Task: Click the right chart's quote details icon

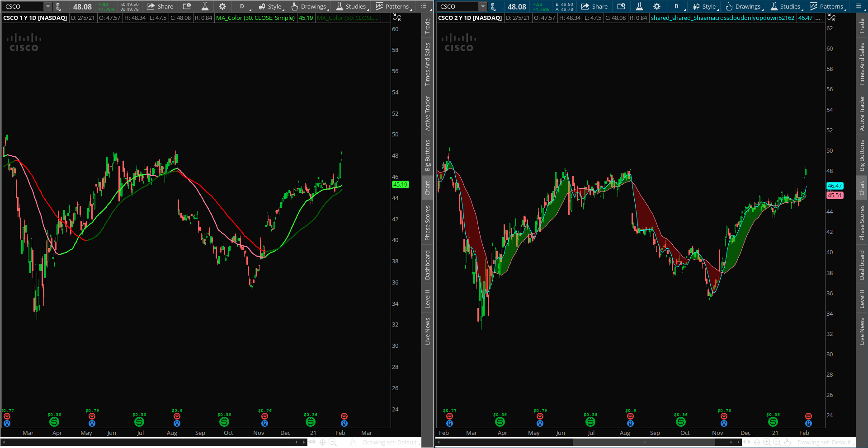Action: [x=621, y=6]
